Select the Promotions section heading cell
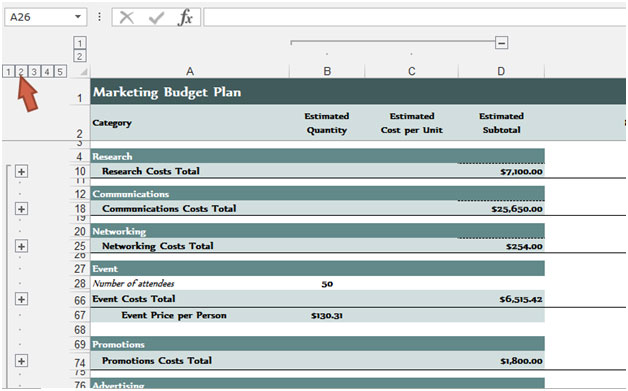 coord(190,344)
